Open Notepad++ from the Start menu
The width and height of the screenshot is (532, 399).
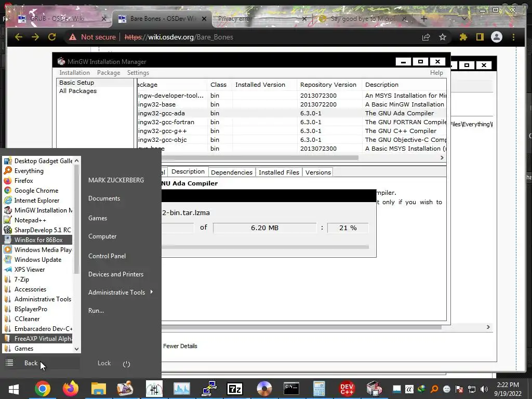click(37, 220)
